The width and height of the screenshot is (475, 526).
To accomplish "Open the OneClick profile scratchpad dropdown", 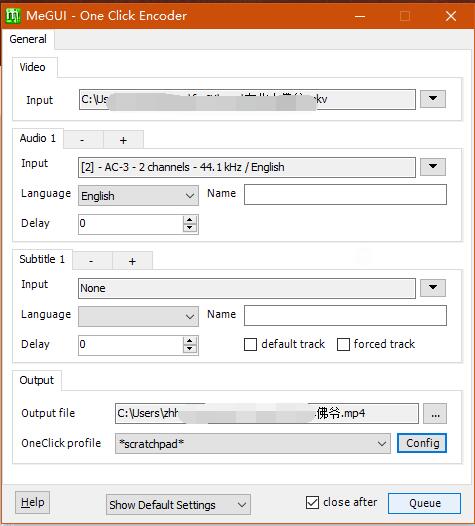I will tap(253, 444).
